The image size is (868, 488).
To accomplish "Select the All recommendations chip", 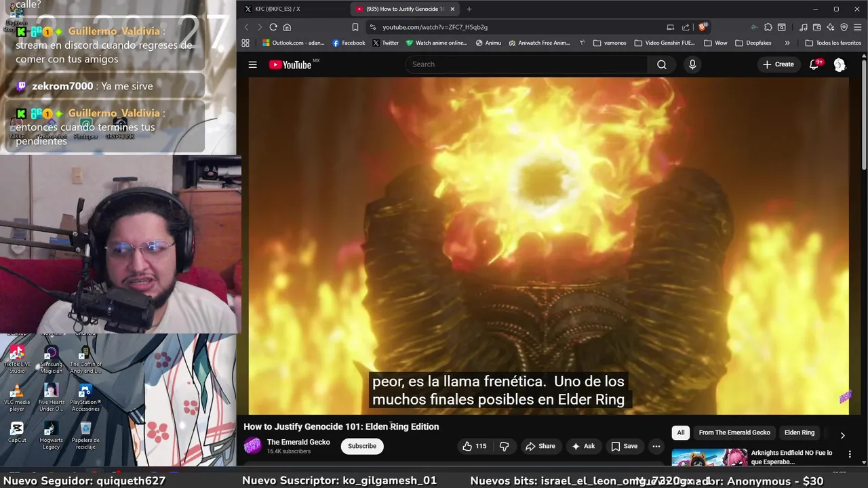I will tap(681, 432).
